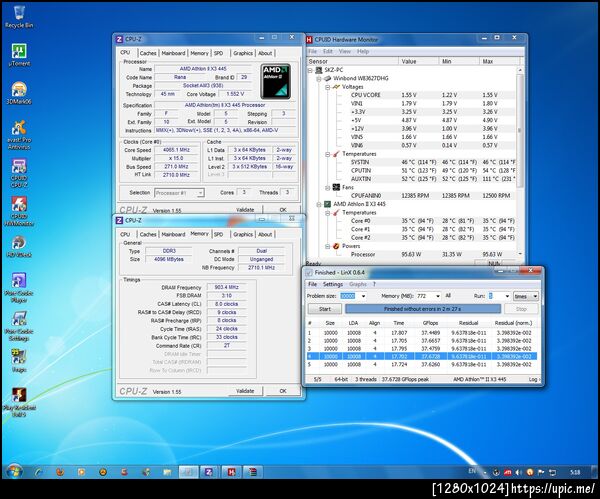The width and height of the screenshot is (600, 499).
Task: Collapse the Powers group in HWMonitor
Action: coord(328,246)
